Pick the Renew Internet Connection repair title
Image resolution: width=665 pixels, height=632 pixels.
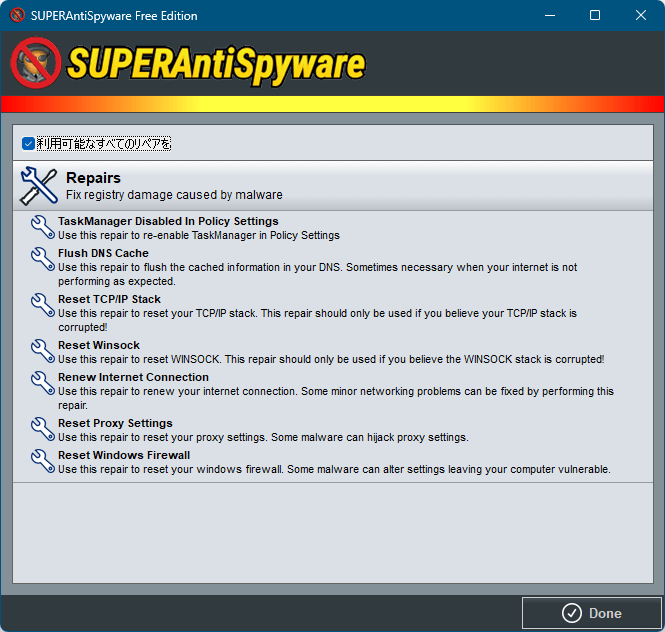[x=133, y=377]
